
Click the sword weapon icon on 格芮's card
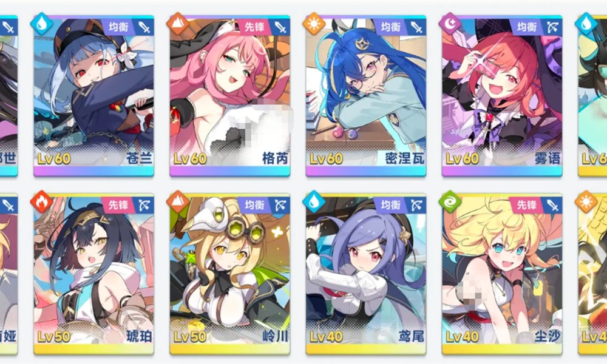point(280,27)
